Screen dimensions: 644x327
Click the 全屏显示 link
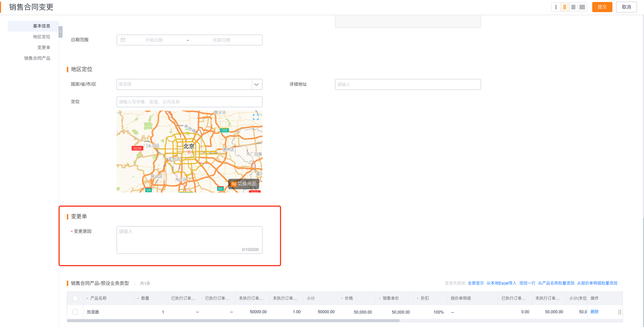(x=476, y=283)
